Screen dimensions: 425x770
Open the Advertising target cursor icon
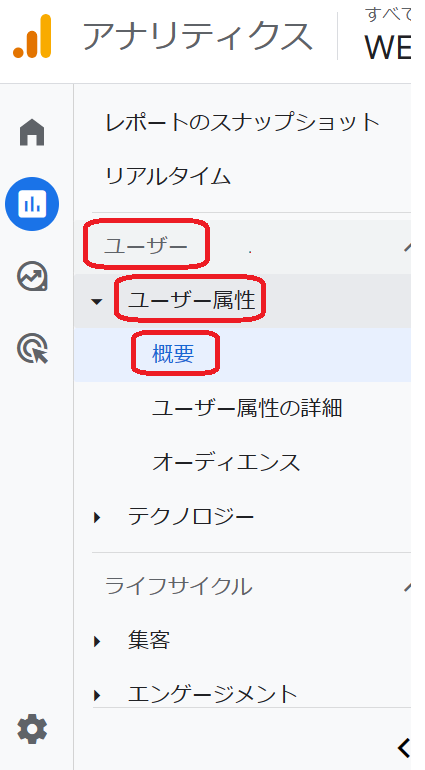click(32, 349)
